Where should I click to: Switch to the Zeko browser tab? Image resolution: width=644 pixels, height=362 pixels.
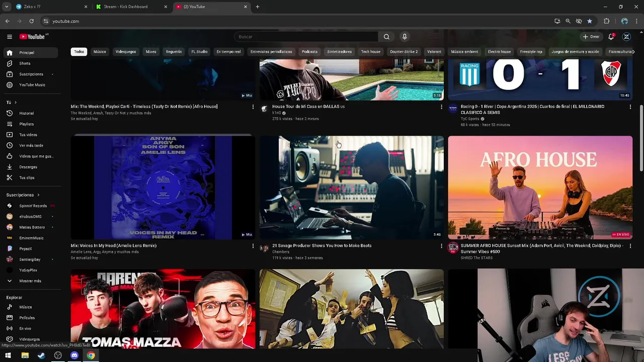52,7
